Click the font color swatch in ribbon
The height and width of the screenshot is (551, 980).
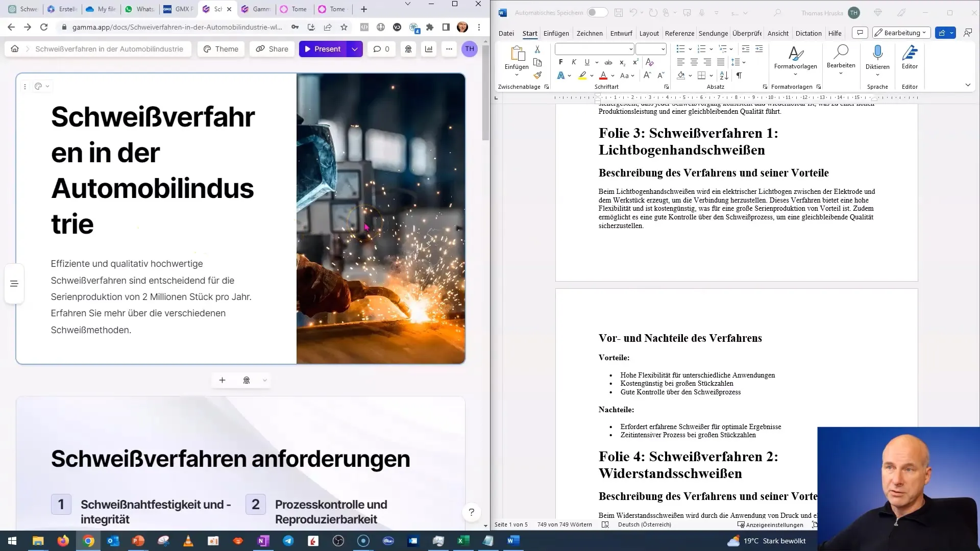[x=602, y=76]
